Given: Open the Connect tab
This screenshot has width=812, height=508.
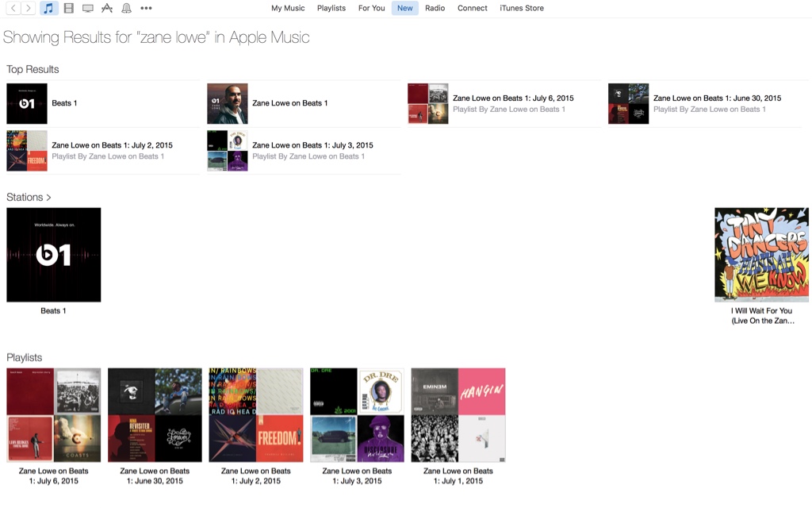Looking at the screenshot, I should (473, 8).
